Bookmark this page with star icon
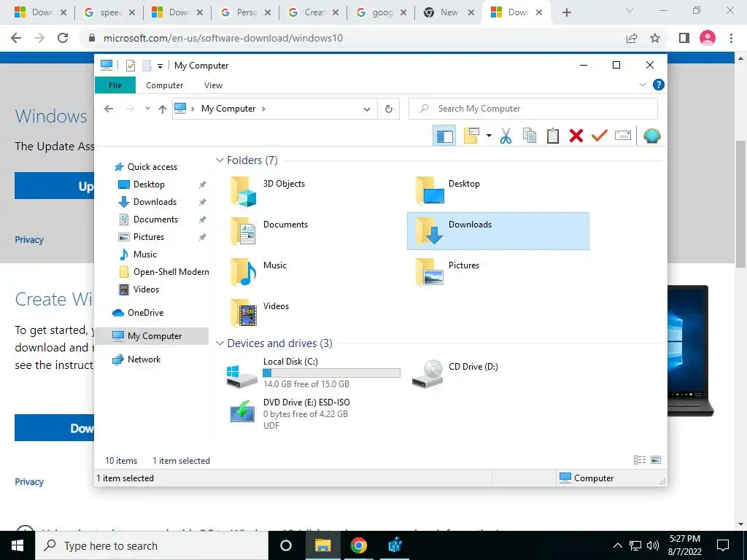 (x=655, y=38)
